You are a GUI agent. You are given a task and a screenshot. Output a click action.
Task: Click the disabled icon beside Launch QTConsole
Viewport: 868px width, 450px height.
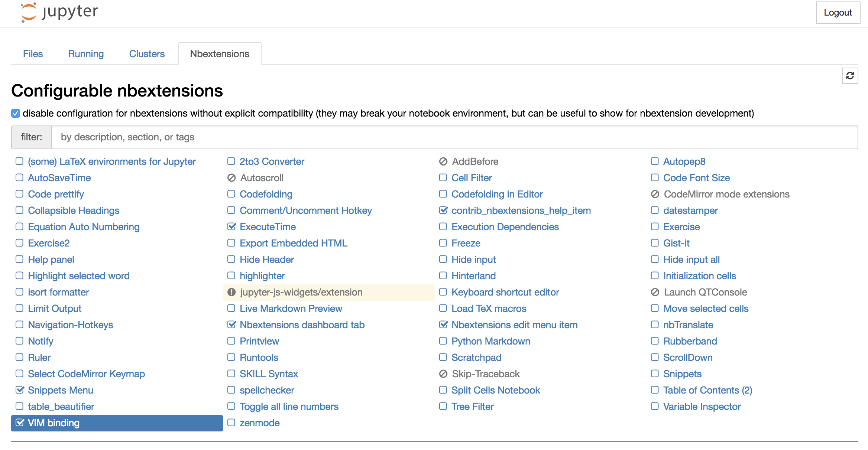[x=655, y=292]
